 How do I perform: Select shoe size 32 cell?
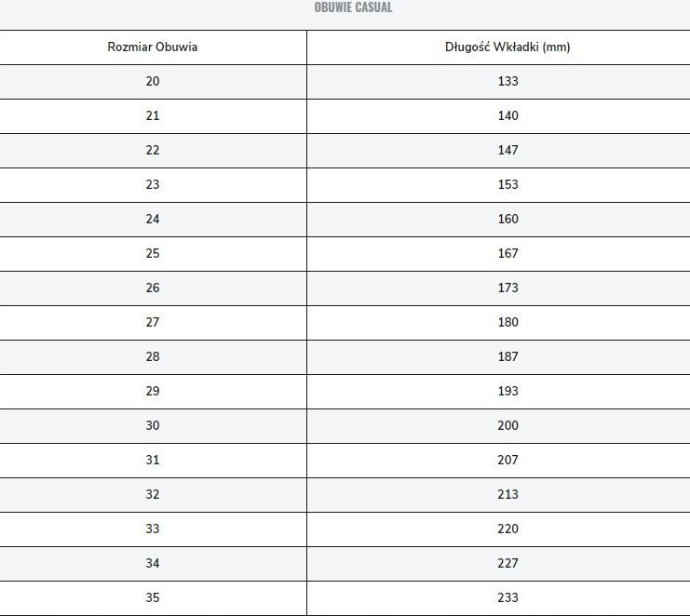point(153,494)
